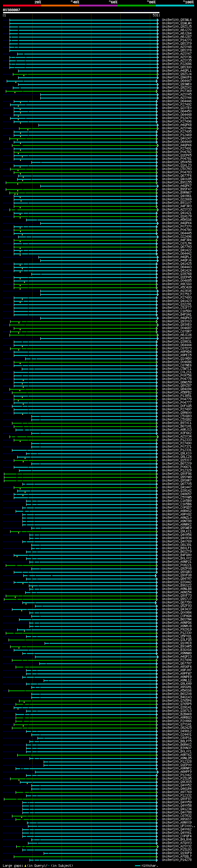Select the UniRef100_A8JCU4 label
The height and width of the screenshot is (868, 197).
click(x=177, y=335)
